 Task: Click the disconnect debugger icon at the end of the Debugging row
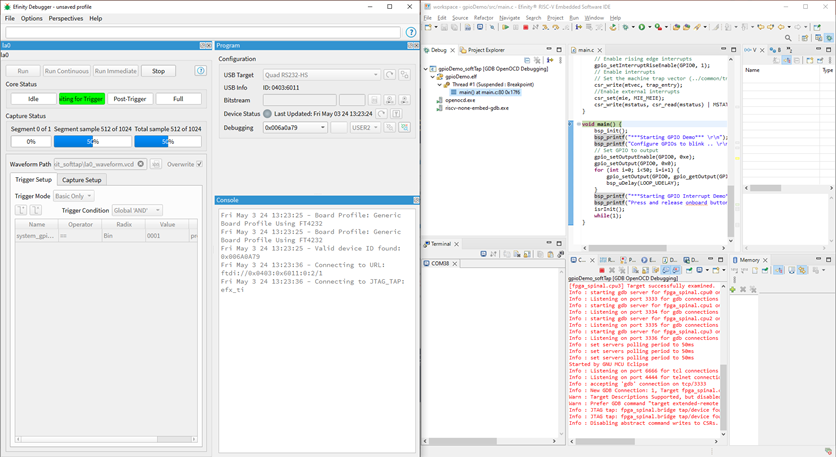coord(405,127)
